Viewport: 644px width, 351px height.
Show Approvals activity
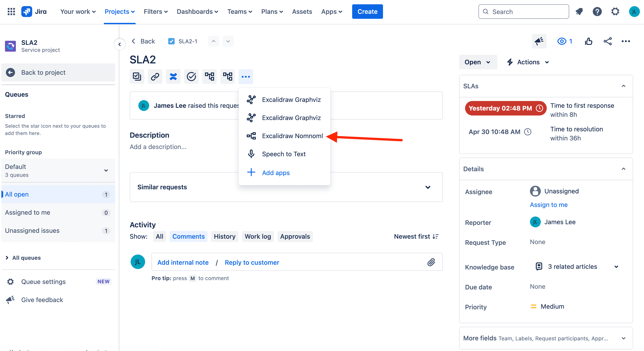coord(295,236)
